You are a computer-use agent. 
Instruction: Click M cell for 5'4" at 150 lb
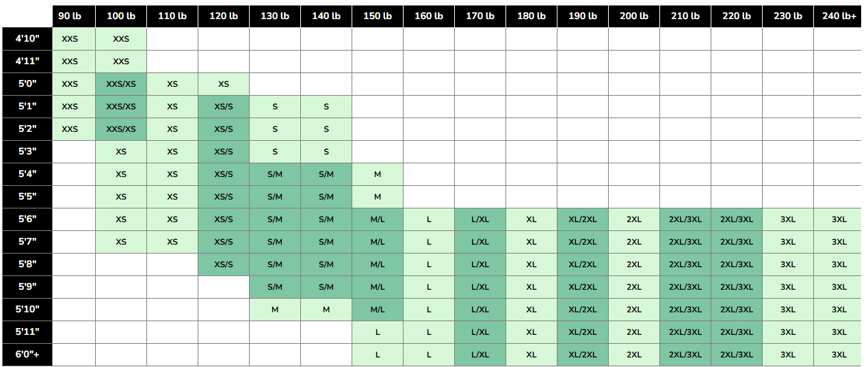[x=378, y=174]
